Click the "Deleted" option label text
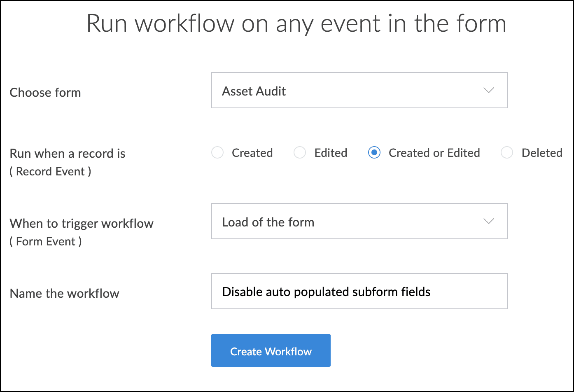 [541, 153]
